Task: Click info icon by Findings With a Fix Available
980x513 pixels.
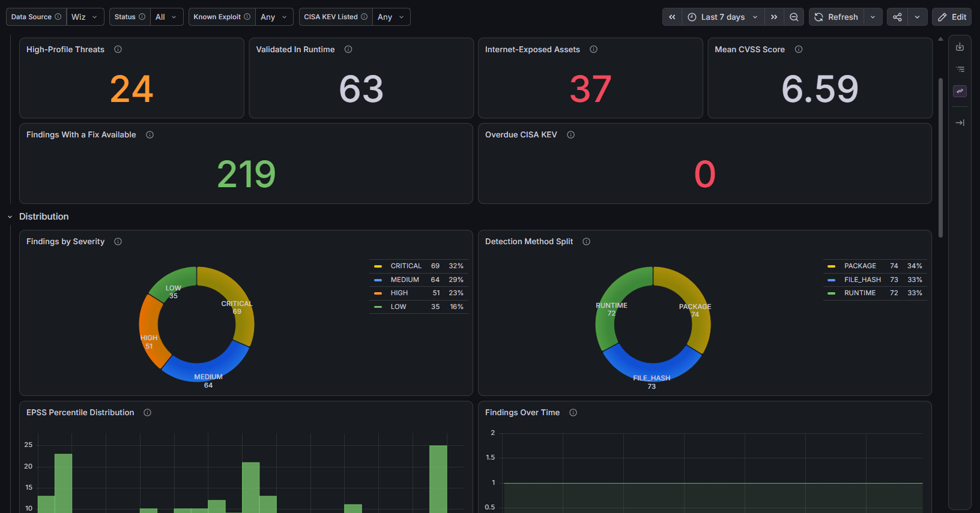Action: [x=150, y=134]
